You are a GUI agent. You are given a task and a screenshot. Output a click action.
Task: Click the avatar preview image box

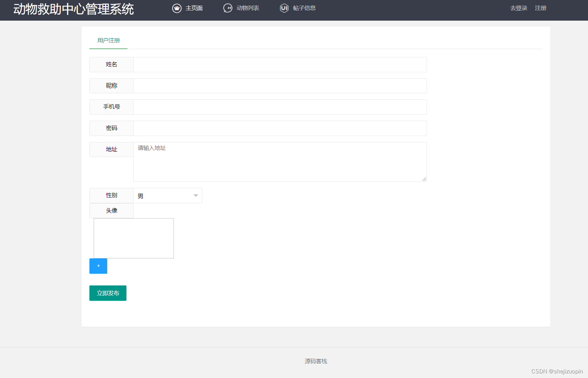134,238
